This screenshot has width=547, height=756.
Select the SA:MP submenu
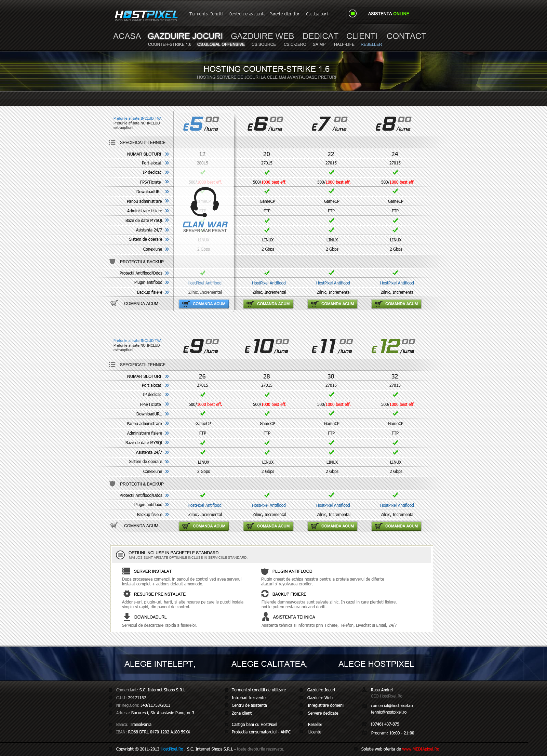(x=319, y=44)
